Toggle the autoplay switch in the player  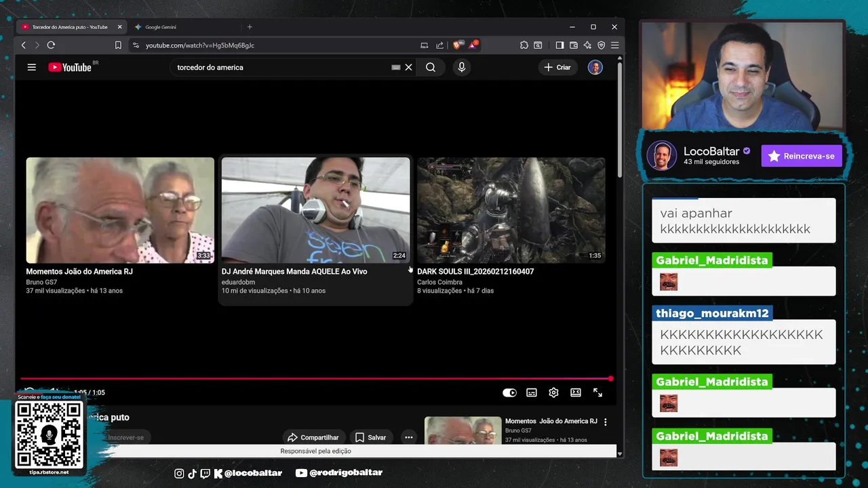509,392
